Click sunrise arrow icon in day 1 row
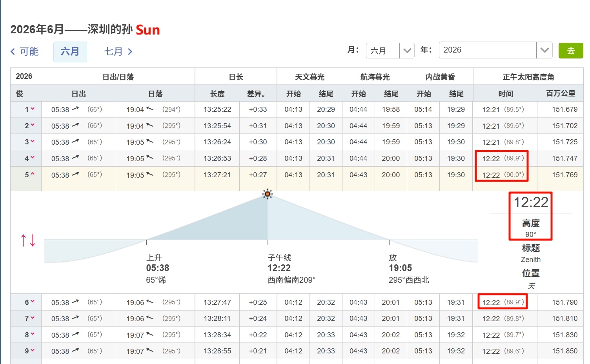590x364 pixels. 76,109
